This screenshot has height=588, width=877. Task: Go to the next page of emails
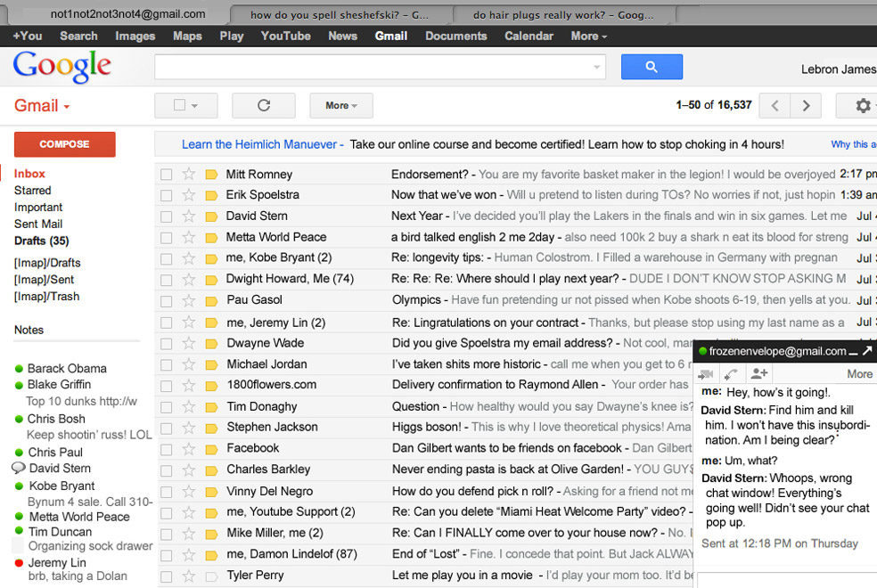point(805,105)
